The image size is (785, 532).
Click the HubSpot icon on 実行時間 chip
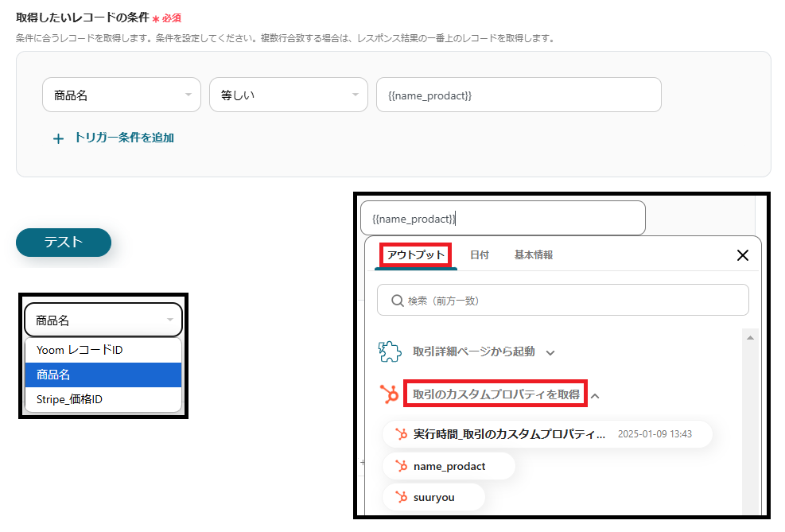coord(401,434)
